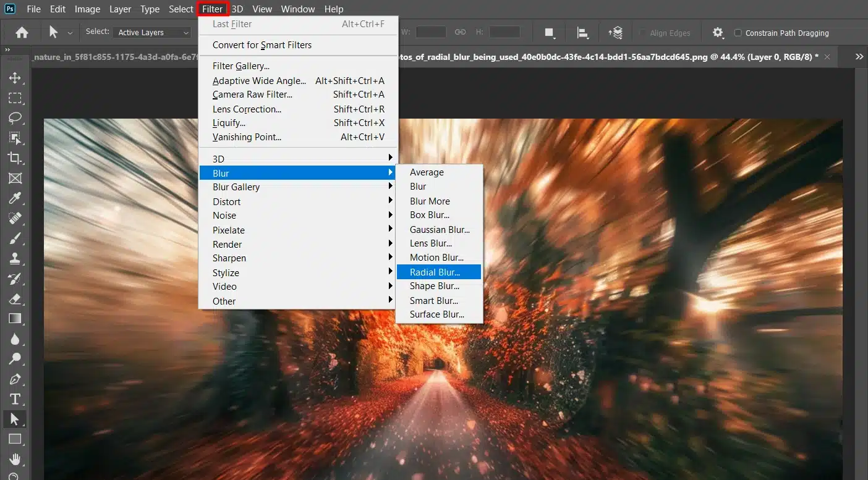Select the Lasso tool
The width and height of the screenshot is (868, 480).
pos(15,118)
